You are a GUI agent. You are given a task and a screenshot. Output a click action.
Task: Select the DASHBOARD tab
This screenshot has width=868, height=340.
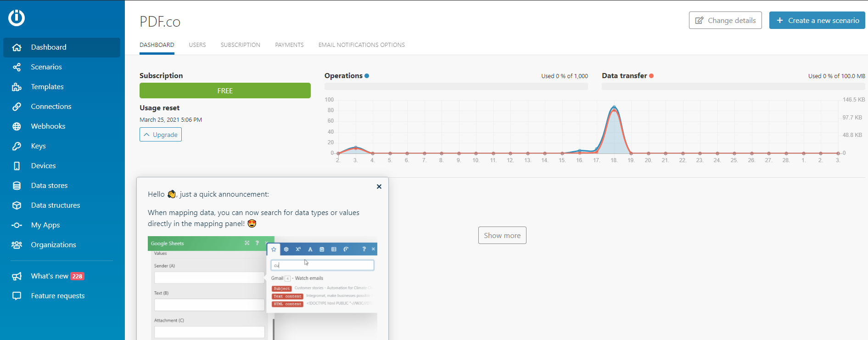157,45
